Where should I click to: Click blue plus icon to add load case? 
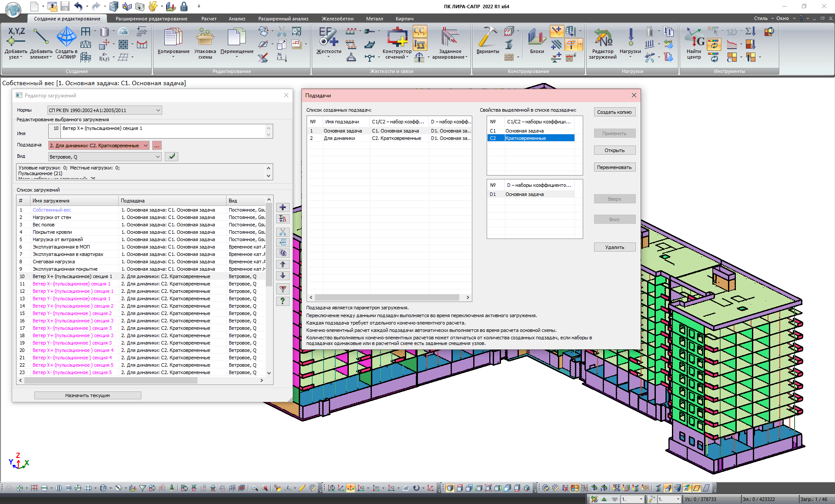coord(283,208)
